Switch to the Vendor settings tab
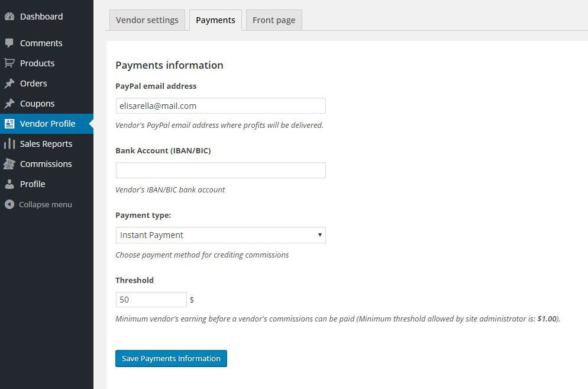This screenshot has width=588, height=389. [x=147, y=20]
